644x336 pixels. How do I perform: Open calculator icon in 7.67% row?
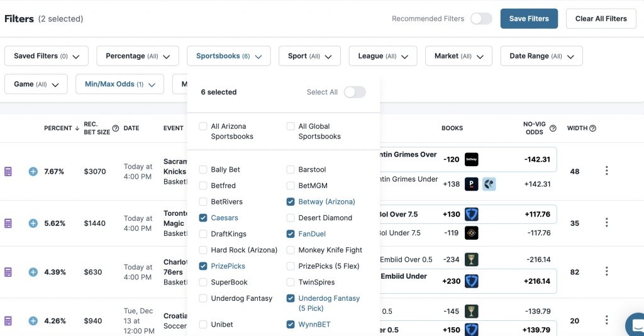[x=8, y=171]
